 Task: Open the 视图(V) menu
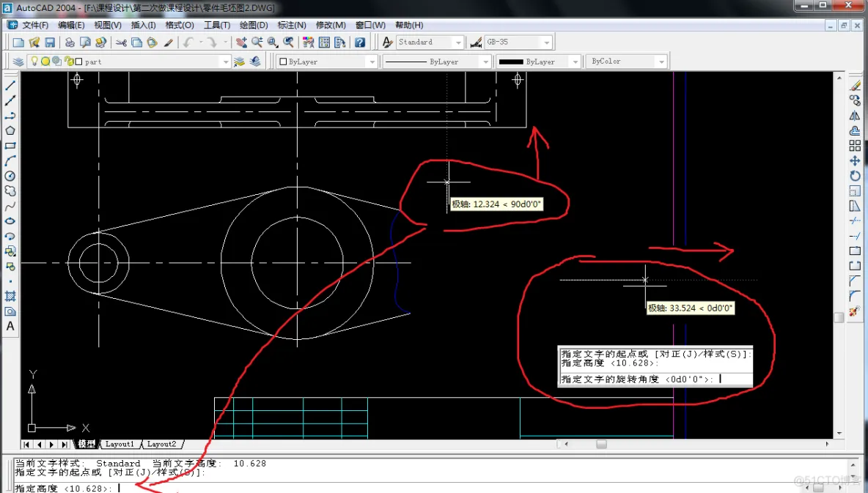click(107, 25)
